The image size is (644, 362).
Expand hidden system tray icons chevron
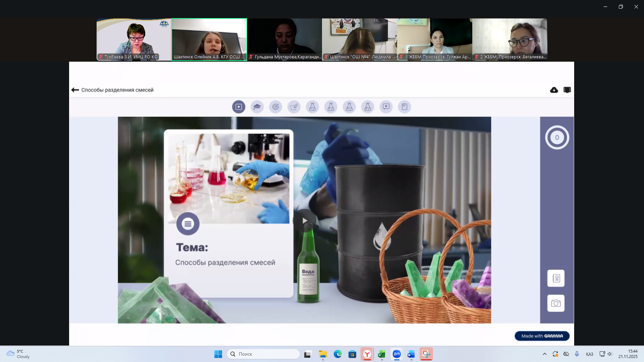coord(545,354)
